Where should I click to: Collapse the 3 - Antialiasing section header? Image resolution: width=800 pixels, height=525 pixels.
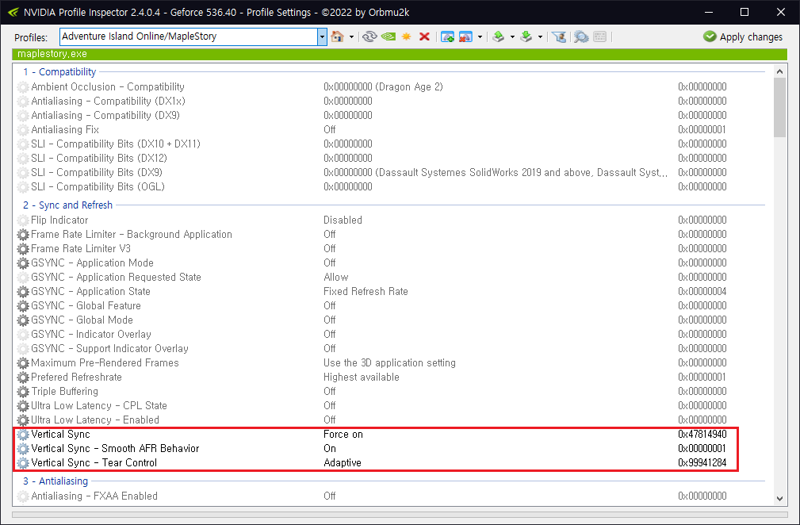pos(55,481)
